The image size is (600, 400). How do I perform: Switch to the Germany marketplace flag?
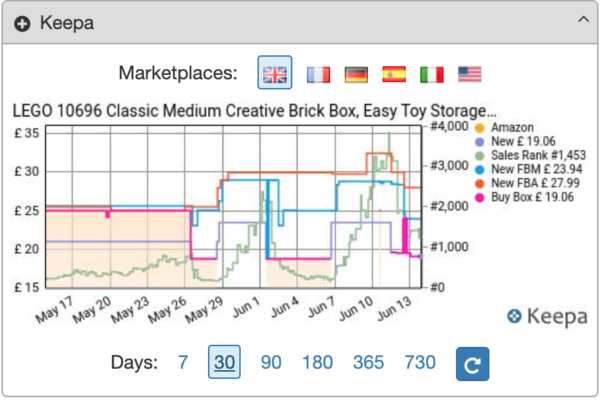[x=356, y=74]
